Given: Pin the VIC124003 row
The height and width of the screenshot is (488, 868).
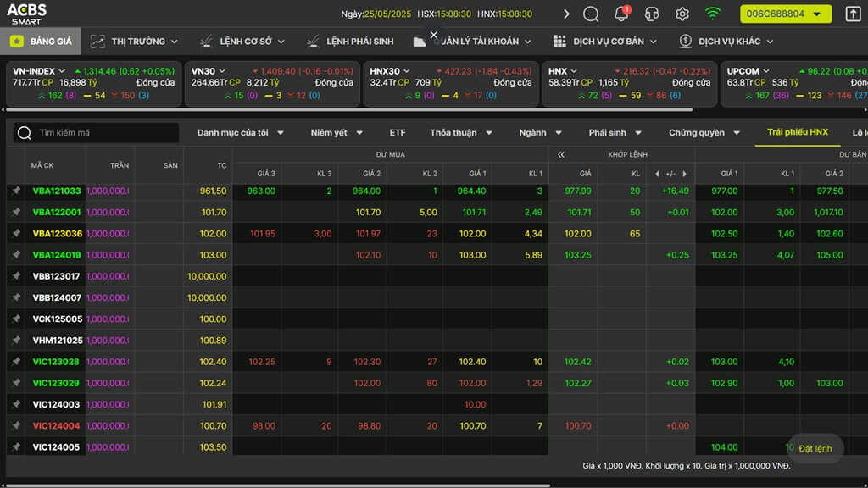Looking at the screenshot, I should click(16, 404).
